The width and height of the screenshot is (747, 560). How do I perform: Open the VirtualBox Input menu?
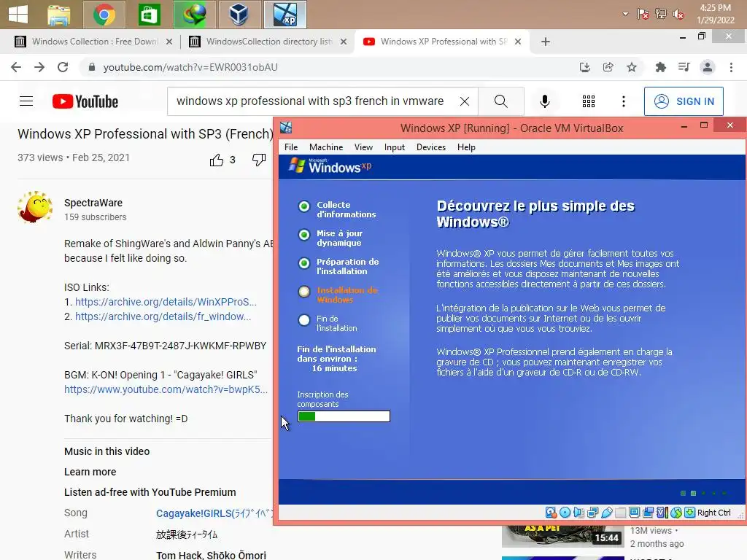point(395,147)
